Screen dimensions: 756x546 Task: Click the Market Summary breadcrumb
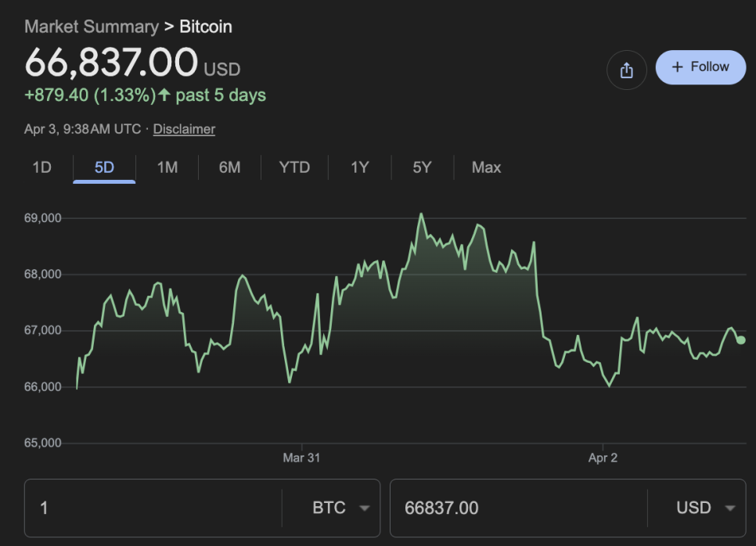[91, 27]
